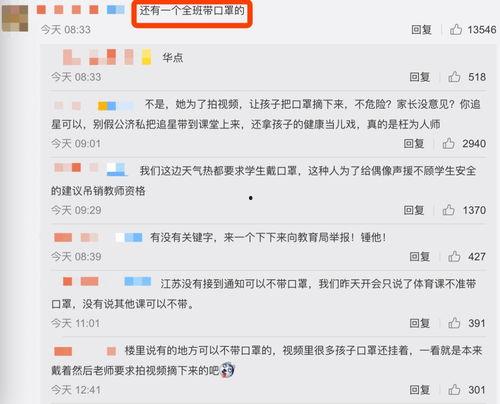
Task: Reply to the 08:39 comment about 教育局举报
Action: coord(420,257)
